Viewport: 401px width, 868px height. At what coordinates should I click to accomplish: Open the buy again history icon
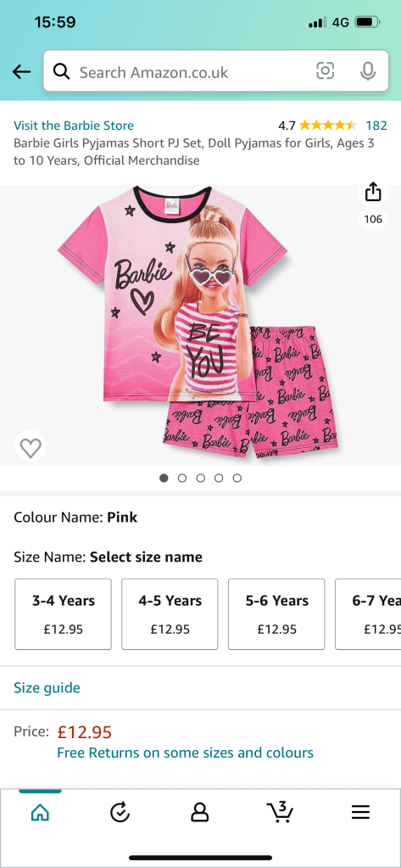pos(120,812)
